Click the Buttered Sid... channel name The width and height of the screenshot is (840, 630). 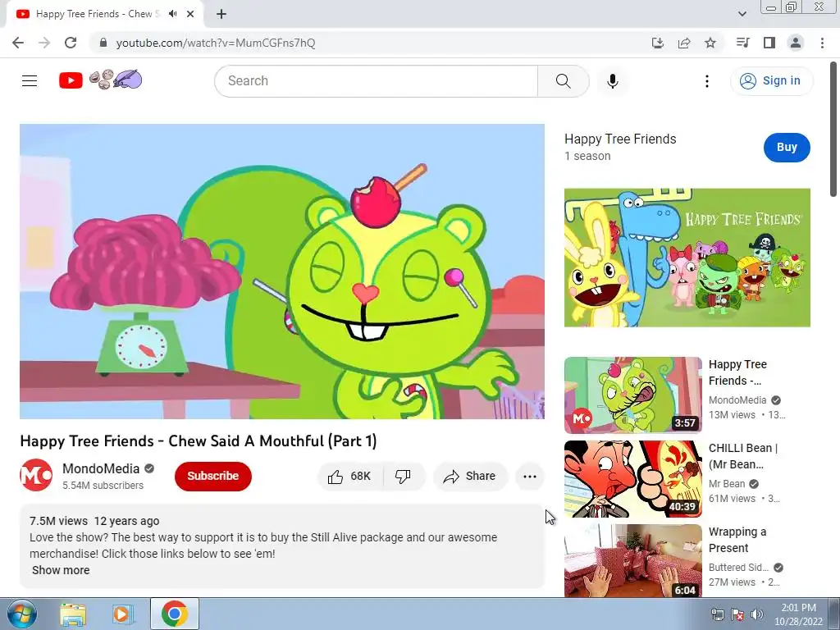tap(738, 568)
